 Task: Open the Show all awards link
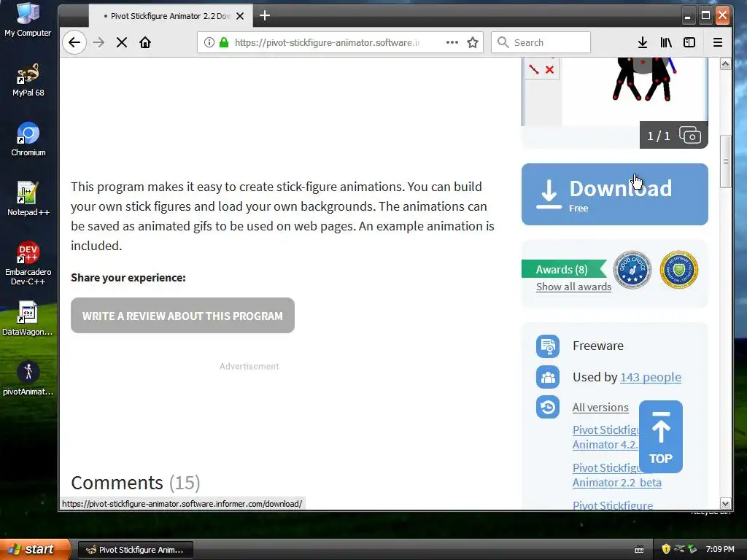(x=573, y=287)
